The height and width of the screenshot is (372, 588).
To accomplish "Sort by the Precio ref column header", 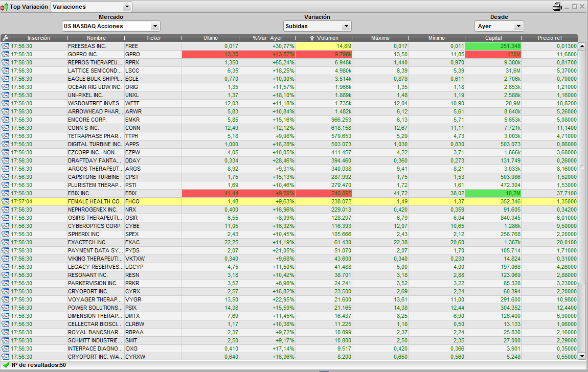I will [550, 38].
